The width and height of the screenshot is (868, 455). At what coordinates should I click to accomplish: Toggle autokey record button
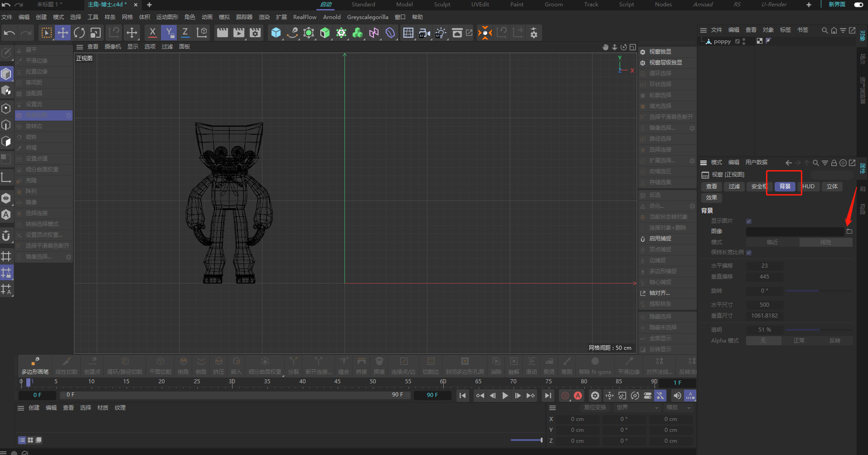tap(578, 396)
